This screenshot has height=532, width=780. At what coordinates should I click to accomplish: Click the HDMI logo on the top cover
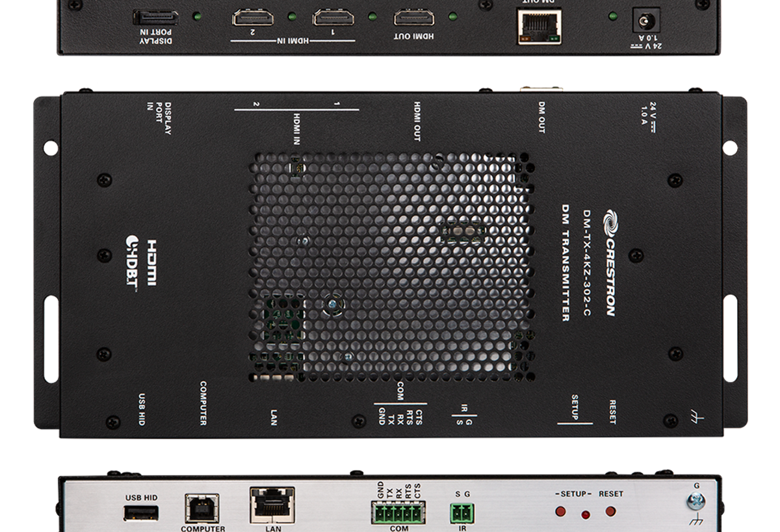coord(151,262)
